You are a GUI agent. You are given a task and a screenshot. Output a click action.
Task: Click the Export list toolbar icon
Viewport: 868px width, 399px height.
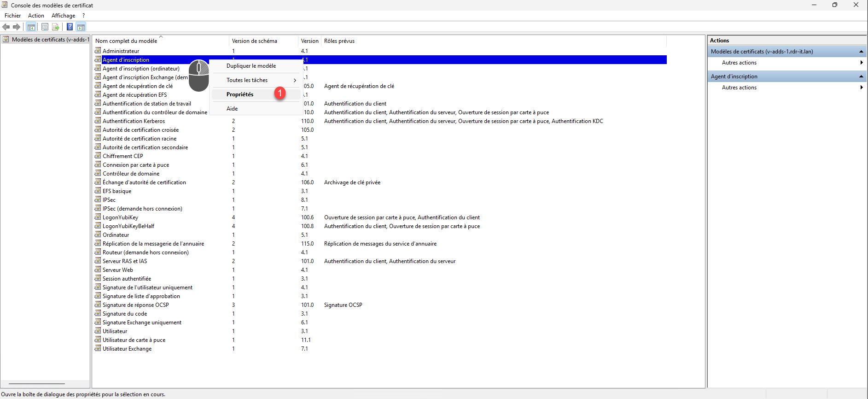click(x=56, y=27)
